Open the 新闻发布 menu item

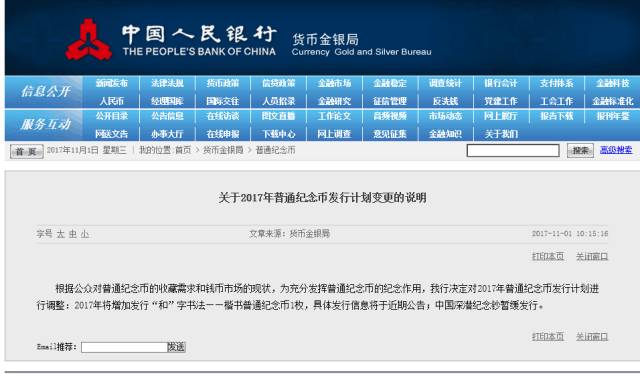111,83
